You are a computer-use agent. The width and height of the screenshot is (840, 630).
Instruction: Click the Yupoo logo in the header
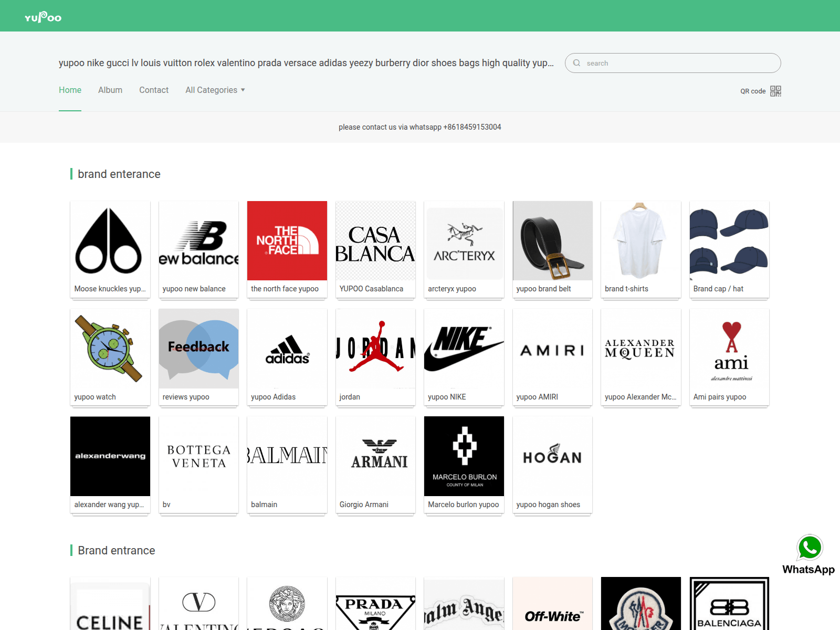pyautogui.click(x=43, y=17)
